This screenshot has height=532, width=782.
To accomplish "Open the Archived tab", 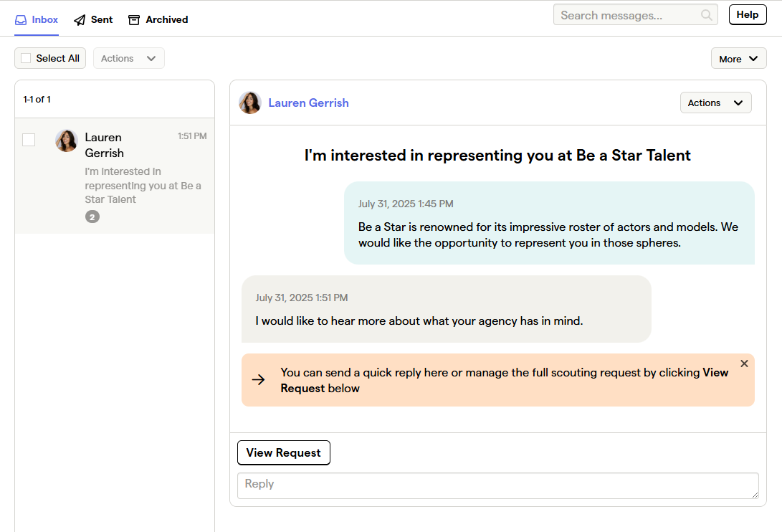I will point(158,19).
